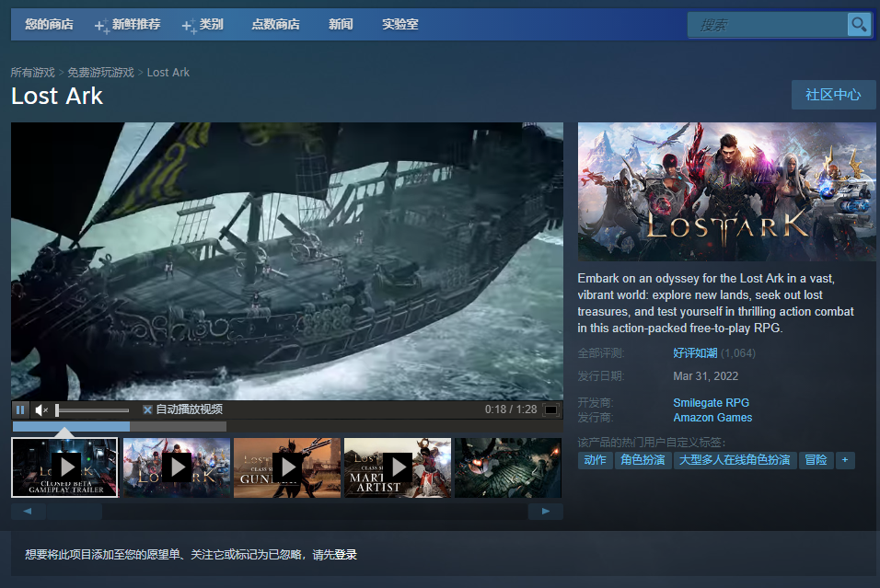This screenshot has height=588, width=880.
Task: Click the left thumbnail scroll arrow
Action: (x=28, y=511)
